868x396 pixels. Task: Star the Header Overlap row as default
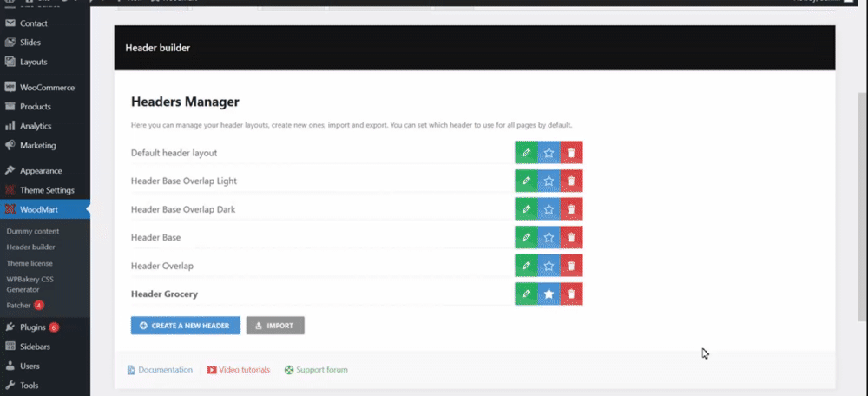point(549,265)
